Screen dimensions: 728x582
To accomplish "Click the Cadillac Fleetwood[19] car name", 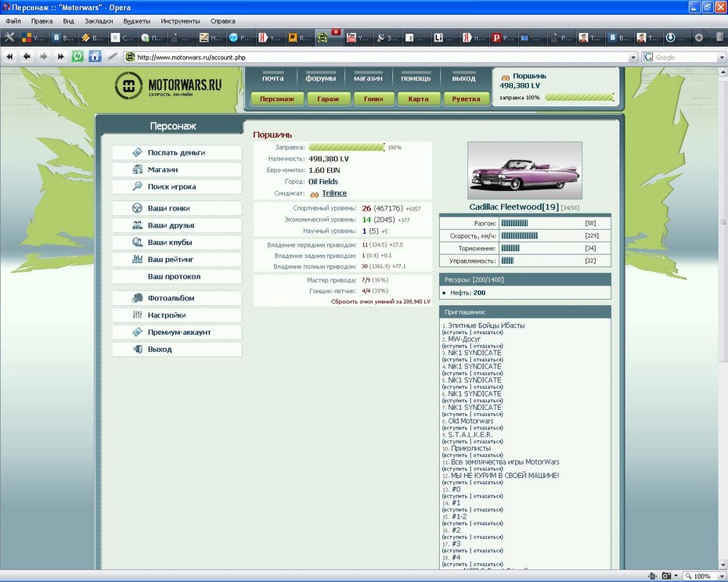I will [x=514, y=207].
